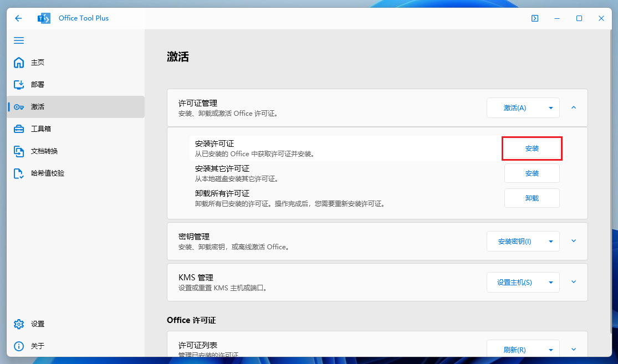Click the 关于 info icon
The width and height of the screenshot is (618, 364).
pos(19,346)
